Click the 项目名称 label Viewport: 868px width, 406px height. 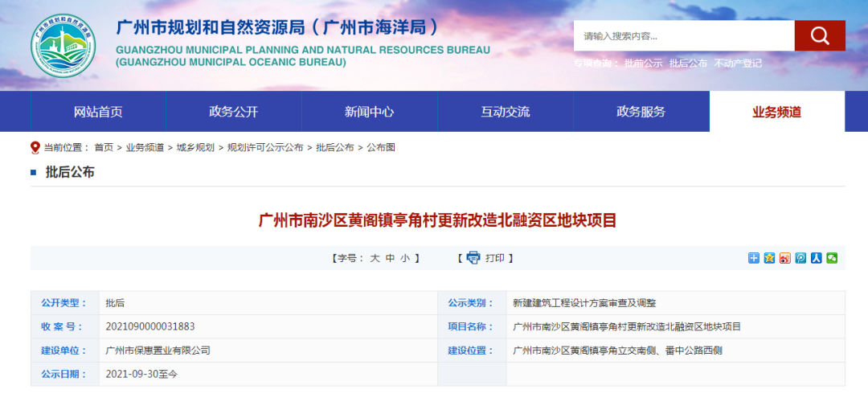click(471, 326)
